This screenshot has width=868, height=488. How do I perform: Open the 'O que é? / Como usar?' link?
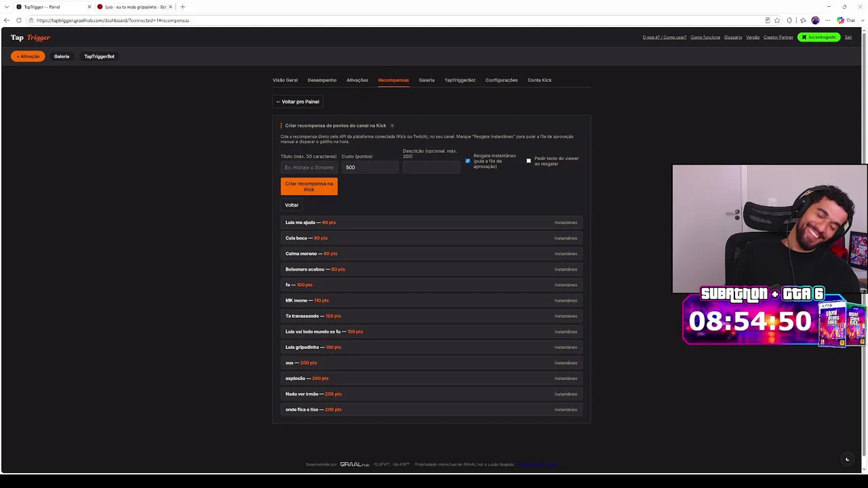point(665,37)
